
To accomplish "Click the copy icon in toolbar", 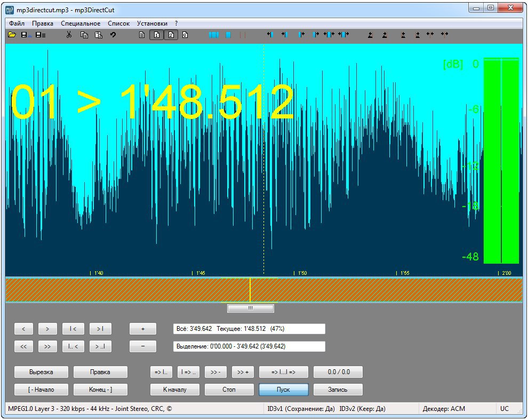I will [84, 35].
